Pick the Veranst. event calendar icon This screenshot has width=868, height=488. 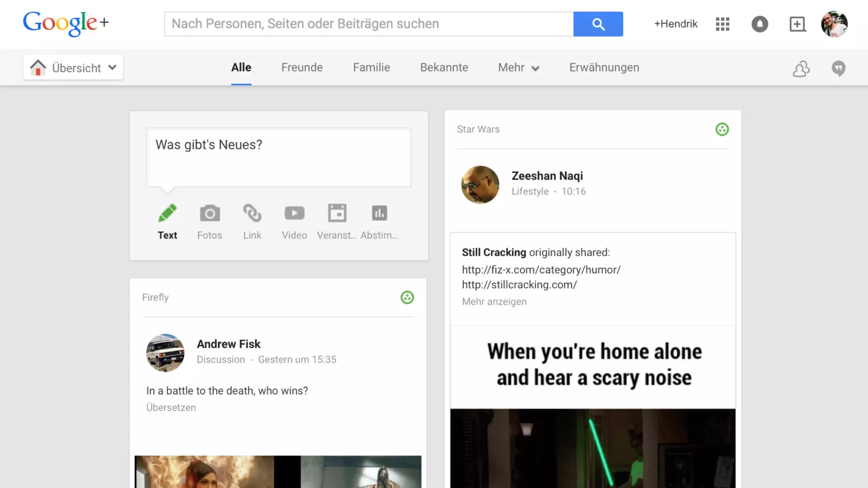click(337, 213)
